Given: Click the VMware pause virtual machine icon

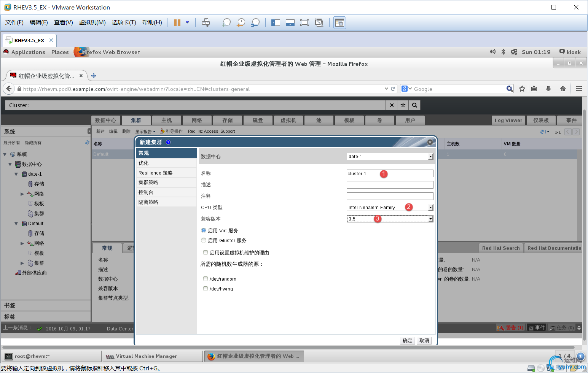Looking at the screenshot, I should click(x=177, y=22).
